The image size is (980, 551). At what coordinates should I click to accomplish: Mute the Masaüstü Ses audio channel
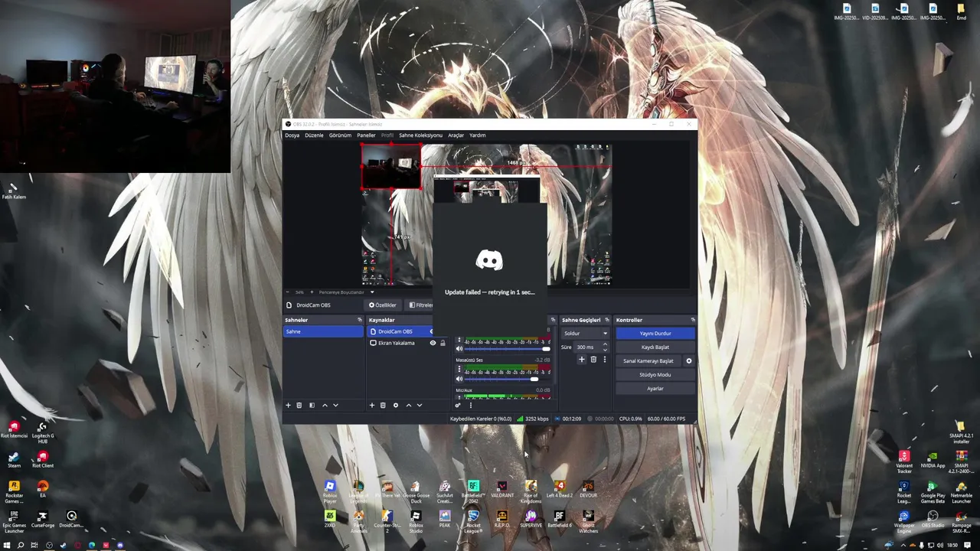[459, 379]
